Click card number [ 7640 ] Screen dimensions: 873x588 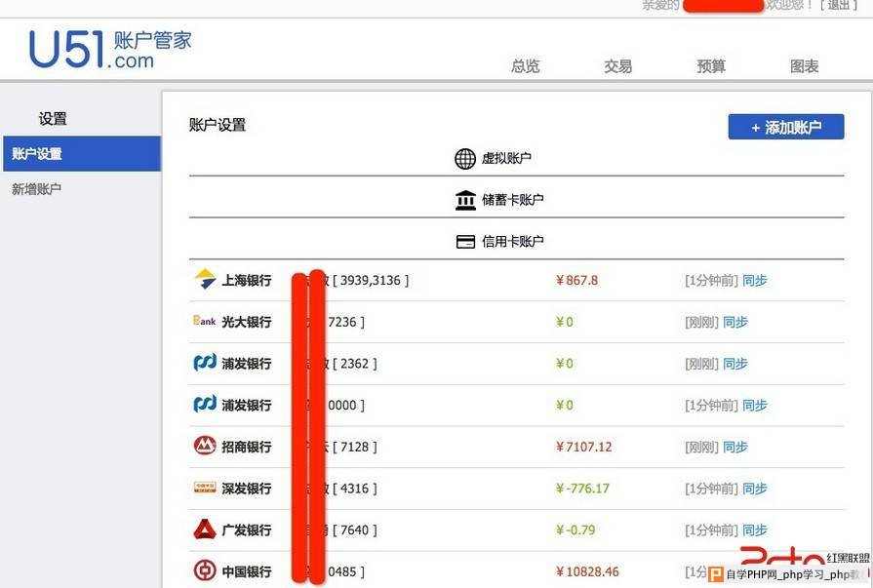pos(355,529)
